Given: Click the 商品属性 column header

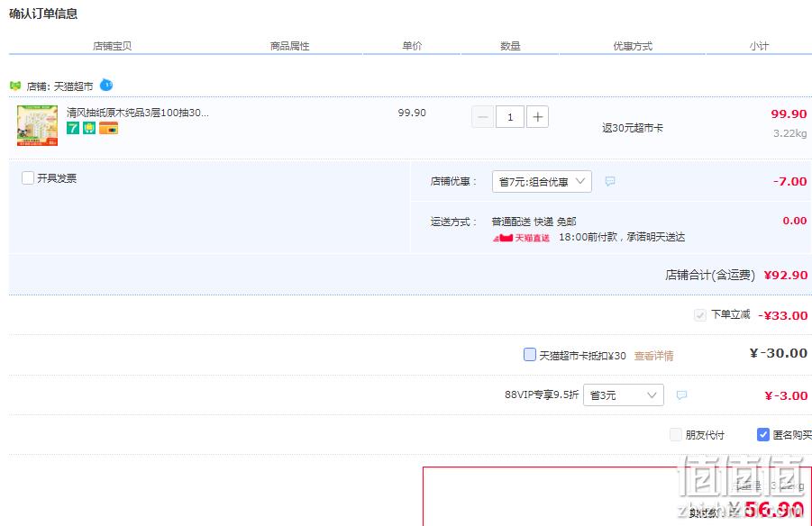Looking at the screenshot, I should pos(290,46).
